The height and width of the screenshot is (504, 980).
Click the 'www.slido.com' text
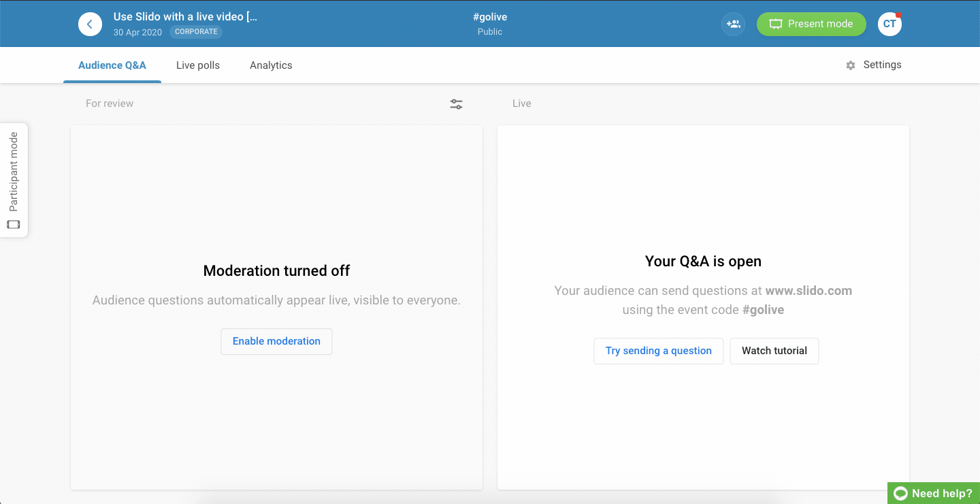tap(808, 291)
